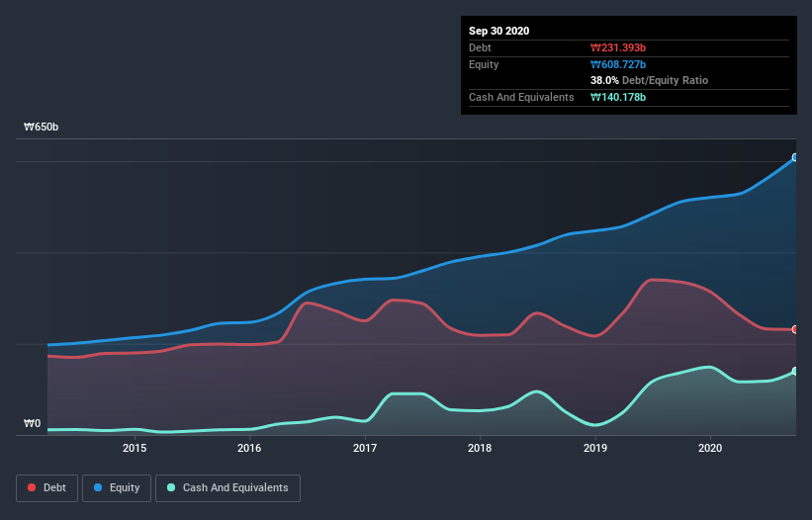Select the Debt endpoint marker on chart
812x520 pixels.
(795, 329)
